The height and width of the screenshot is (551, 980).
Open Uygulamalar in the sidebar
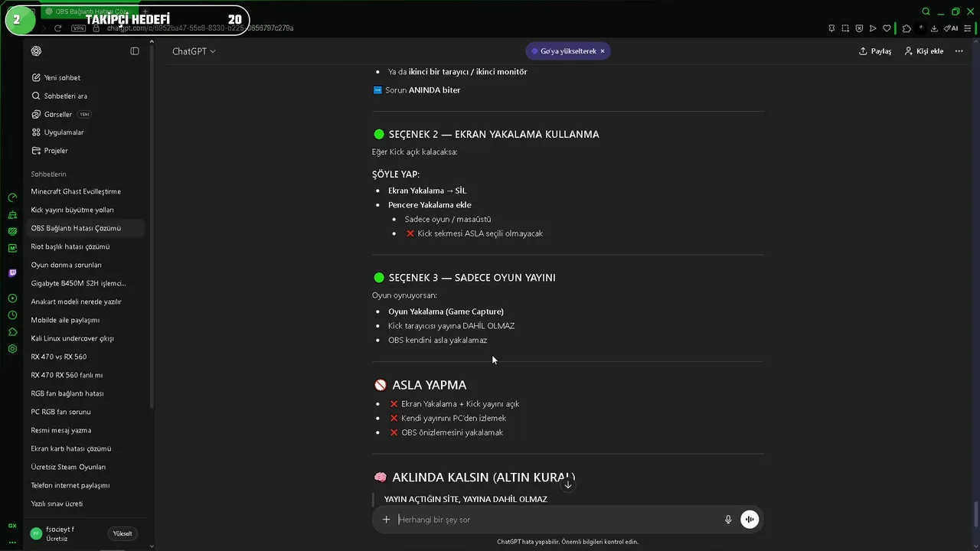point(57,132)
